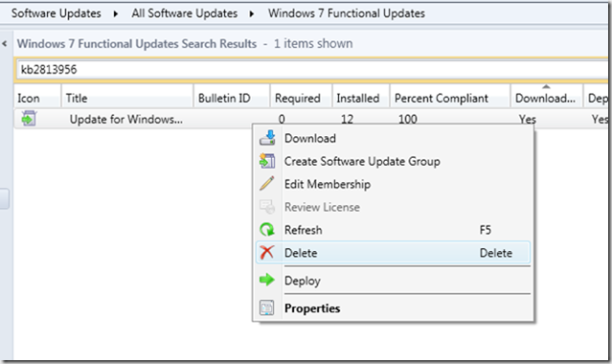Click the Edit Membership pencil icon

(267, 184)
